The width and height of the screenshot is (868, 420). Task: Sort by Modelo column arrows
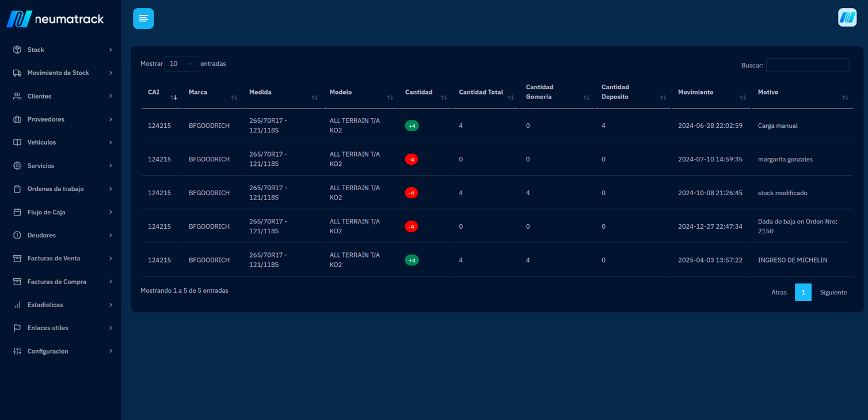pos(390,97)
